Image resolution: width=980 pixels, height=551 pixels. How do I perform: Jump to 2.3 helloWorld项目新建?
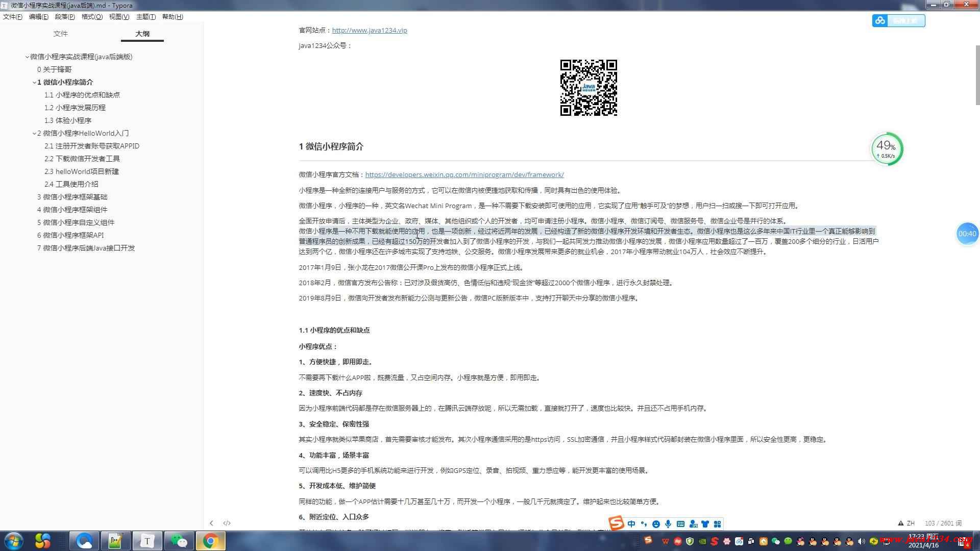[82, 171]
